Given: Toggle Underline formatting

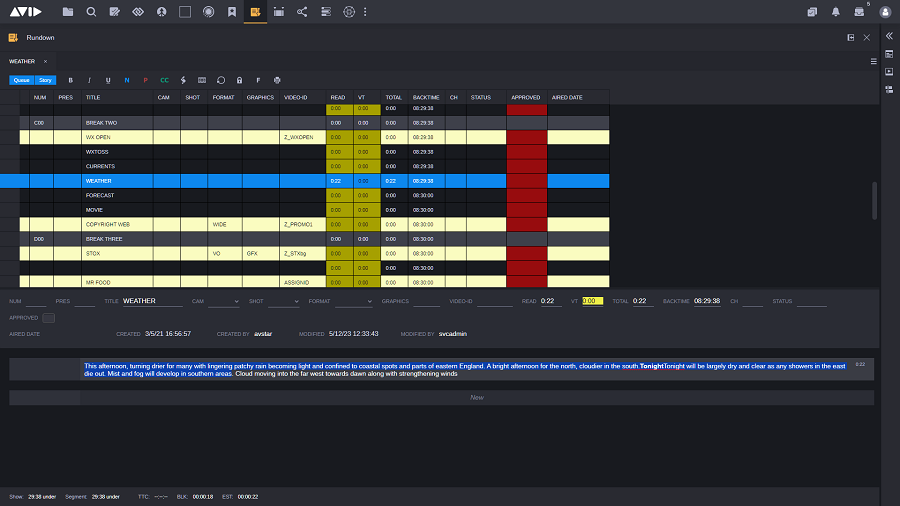Looking at the screenshot, I should [x=108, y=80].
